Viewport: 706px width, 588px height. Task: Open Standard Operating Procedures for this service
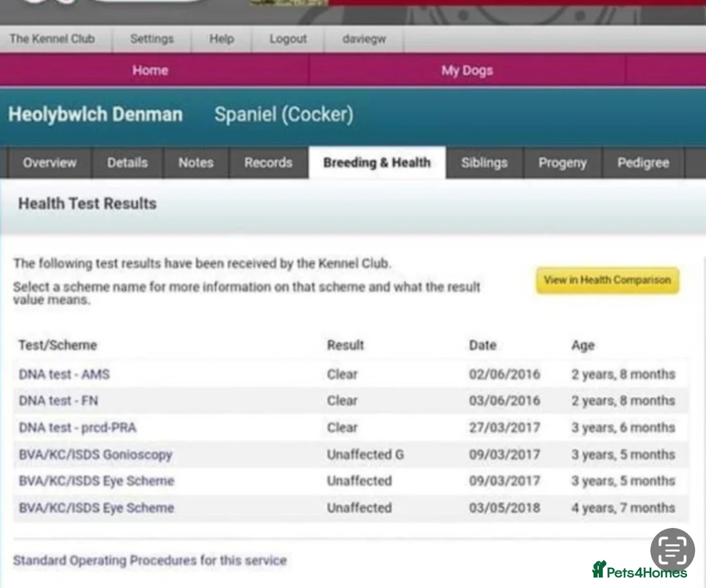(x=150, y=561)
